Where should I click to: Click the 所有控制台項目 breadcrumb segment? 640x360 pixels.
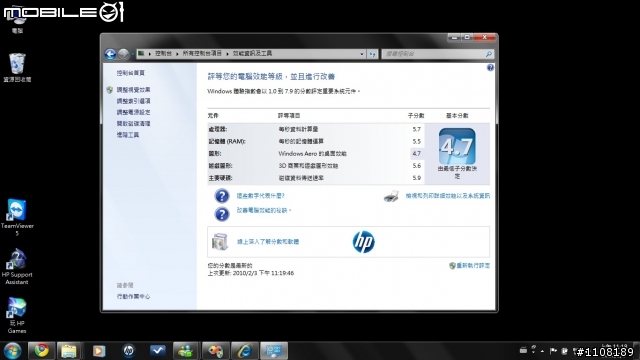(x=202, y=53)
